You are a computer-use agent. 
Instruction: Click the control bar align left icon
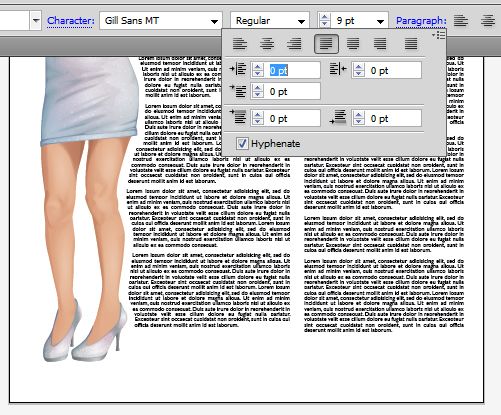[x=461, y=21]
